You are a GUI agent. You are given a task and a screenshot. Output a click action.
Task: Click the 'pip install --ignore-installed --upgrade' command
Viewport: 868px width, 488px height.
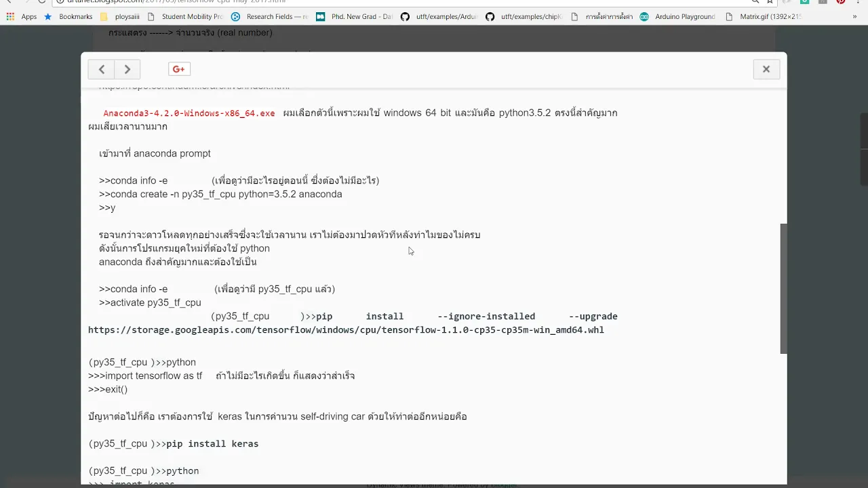tap(467, 317)
